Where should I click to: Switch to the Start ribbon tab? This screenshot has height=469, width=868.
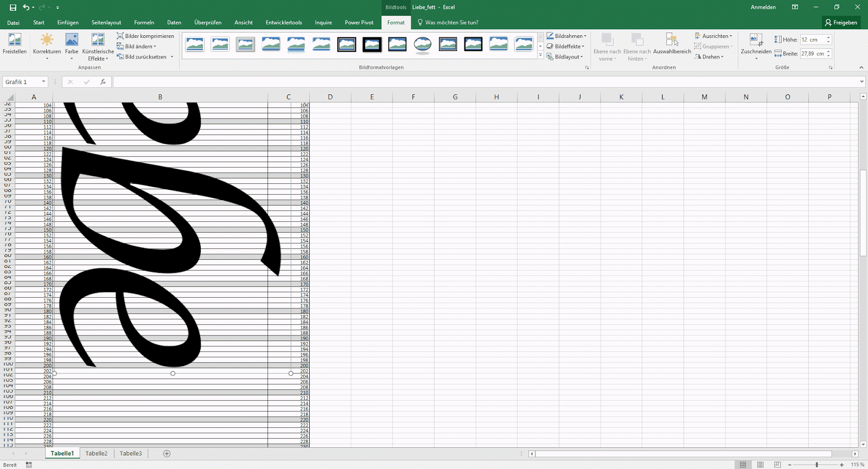[x=39, y=23]
